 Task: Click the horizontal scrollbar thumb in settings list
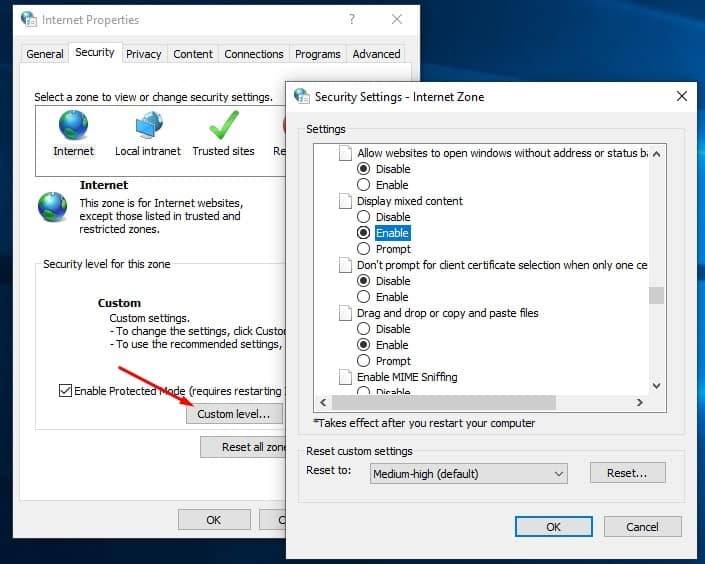coord(444,402)
